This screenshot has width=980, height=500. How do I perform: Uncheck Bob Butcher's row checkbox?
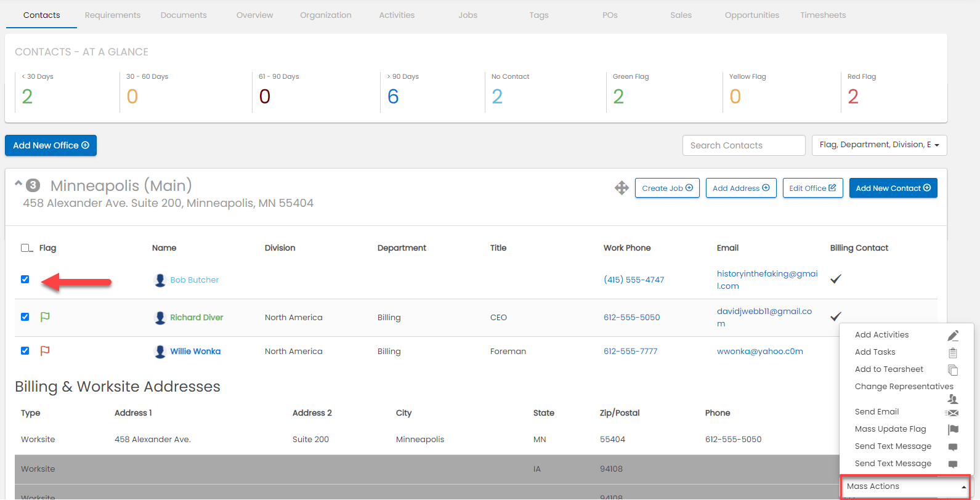tap(25, 279)
